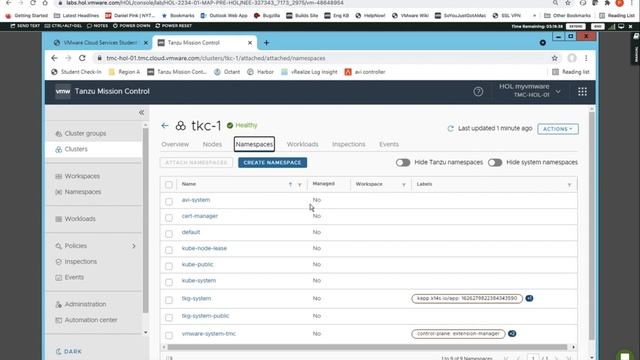Check the tkg-system row checkbox

169,300
